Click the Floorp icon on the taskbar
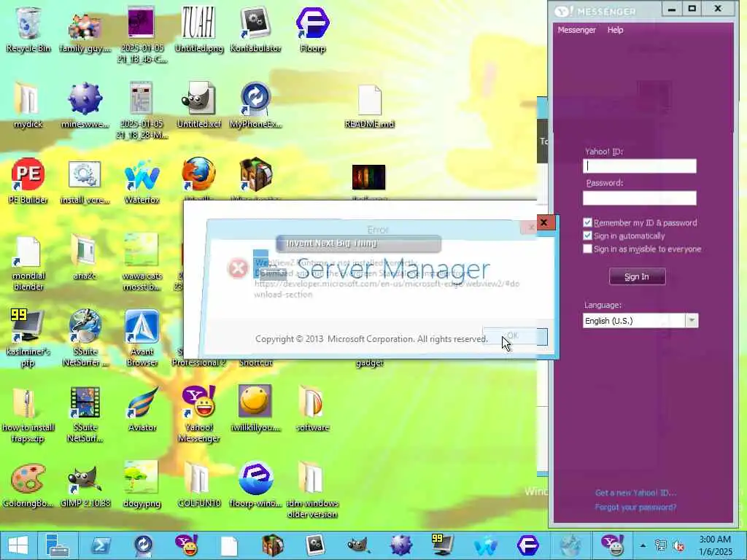 [527, 545]
